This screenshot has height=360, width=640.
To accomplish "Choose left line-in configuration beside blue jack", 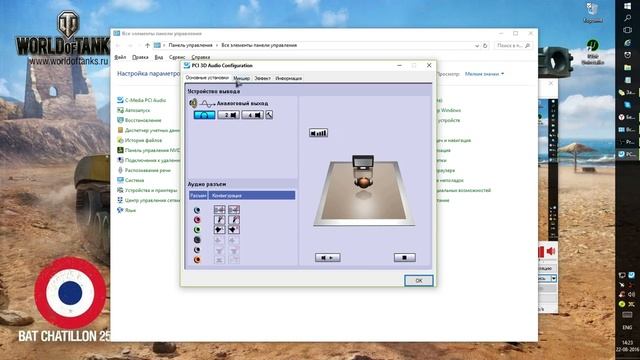I will tap(220, 210).
